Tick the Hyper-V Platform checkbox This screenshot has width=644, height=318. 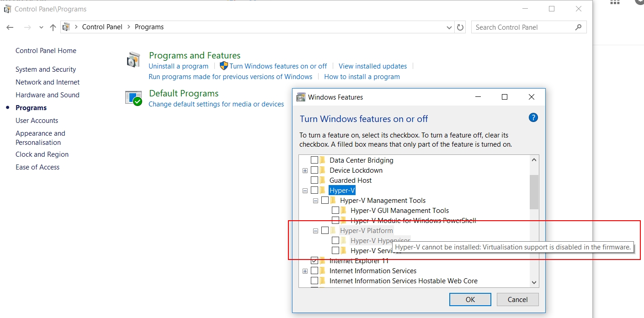pyautogui.click(x=325, y=230)
